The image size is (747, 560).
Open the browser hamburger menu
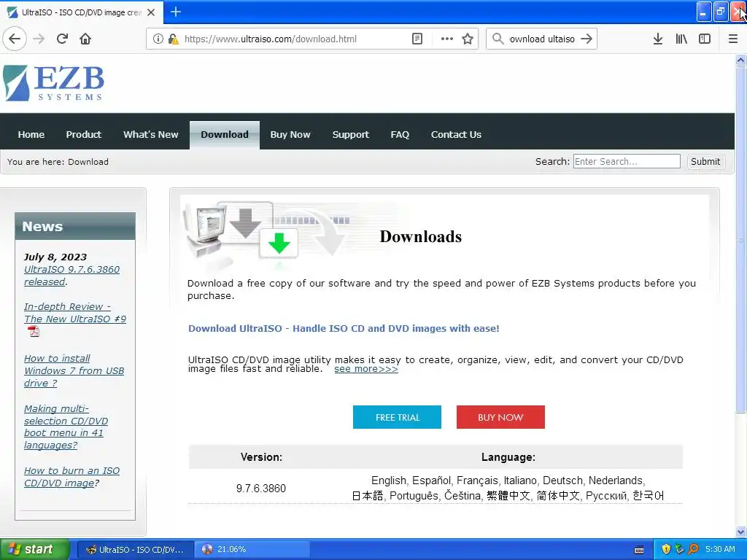tap(733, 39)
